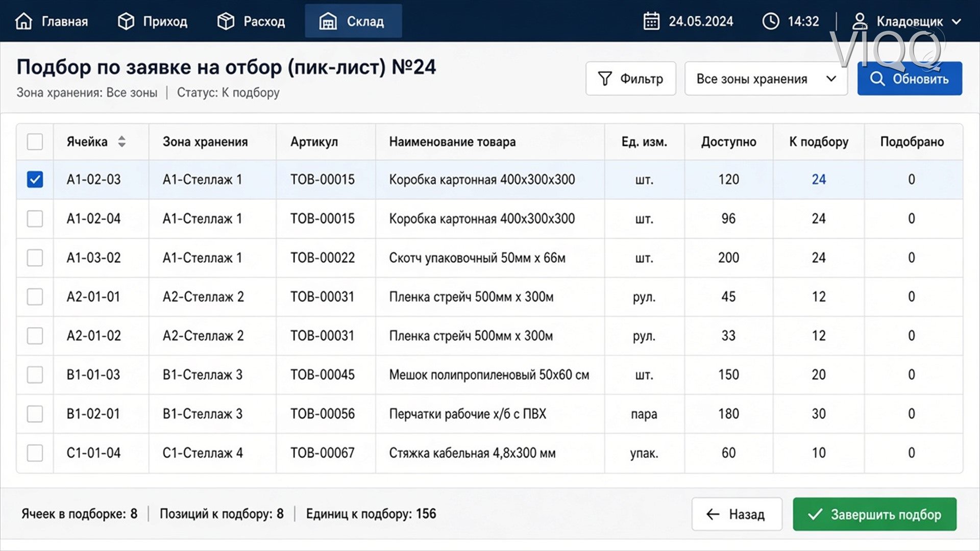Image resolution: width=980 pixels, height=551 pixels.
Task: Uncheck the checkbox for cell A1-02-03
Action: pos(35,180)
